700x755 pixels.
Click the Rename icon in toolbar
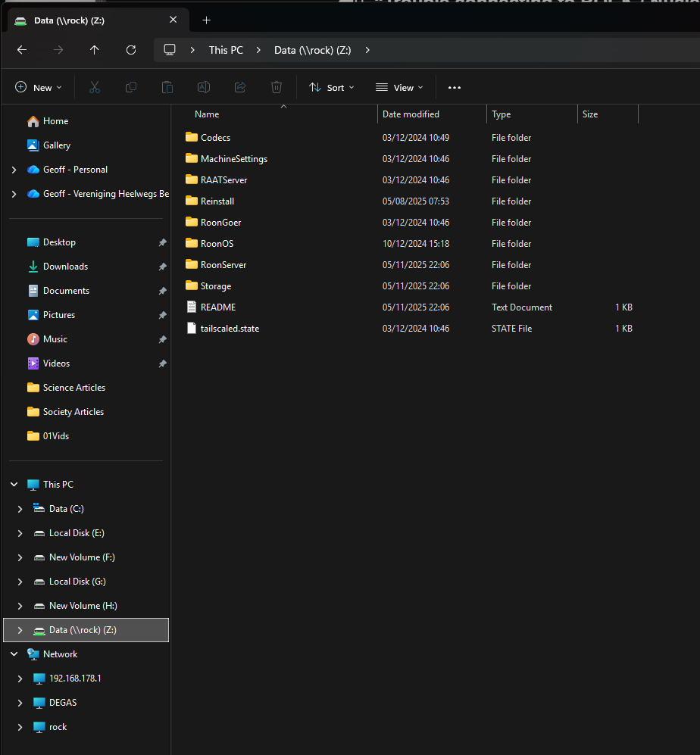pyautogui.click(x=204, y=88)
